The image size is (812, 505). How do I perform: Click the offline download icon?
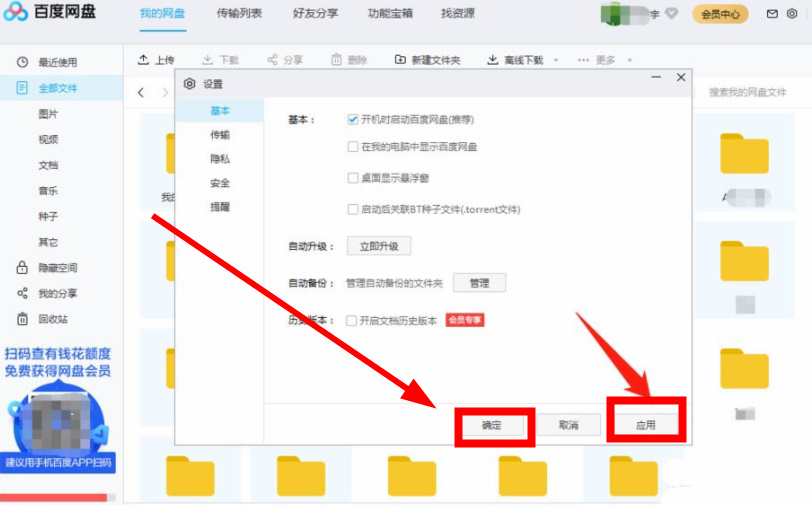[x=492, y=60]
